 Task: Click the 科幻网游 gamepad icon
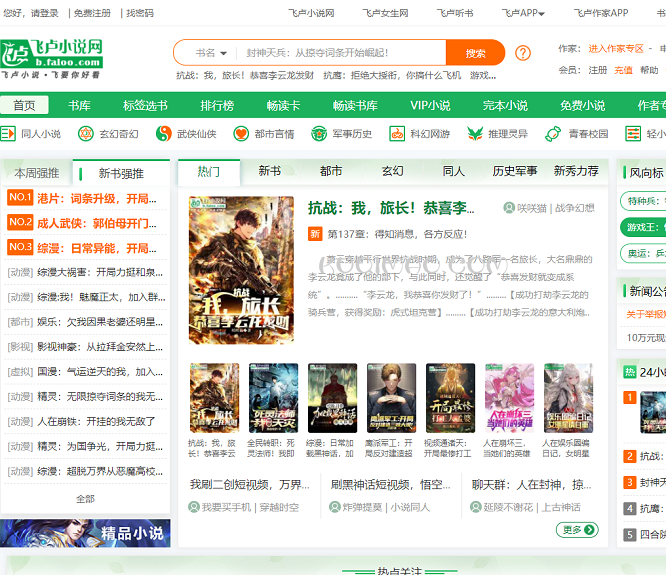[397, 134]
